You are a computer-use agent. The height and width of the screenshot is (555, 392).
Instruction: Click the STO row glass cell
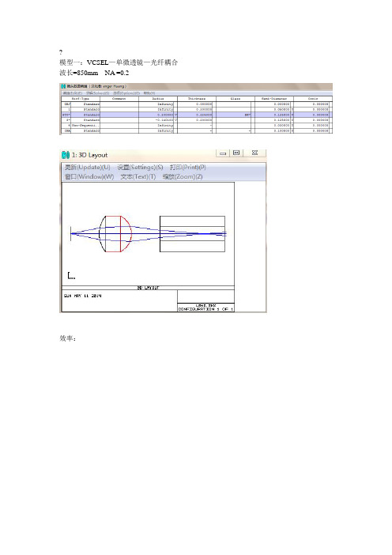click(x=233, y=115)
